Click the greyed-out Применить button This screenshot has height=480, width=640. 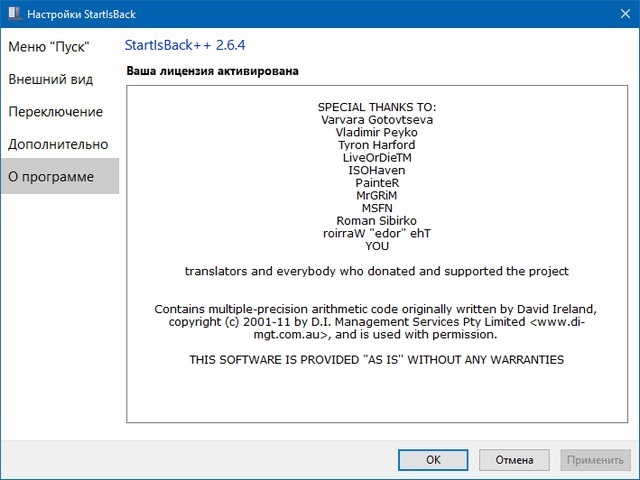[595, 460]
